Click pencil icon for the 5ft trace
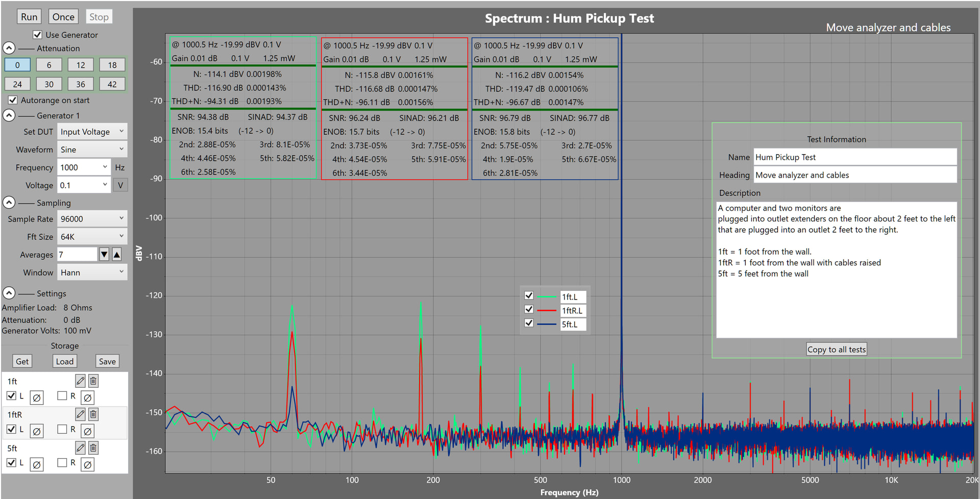 coord(80,448)
